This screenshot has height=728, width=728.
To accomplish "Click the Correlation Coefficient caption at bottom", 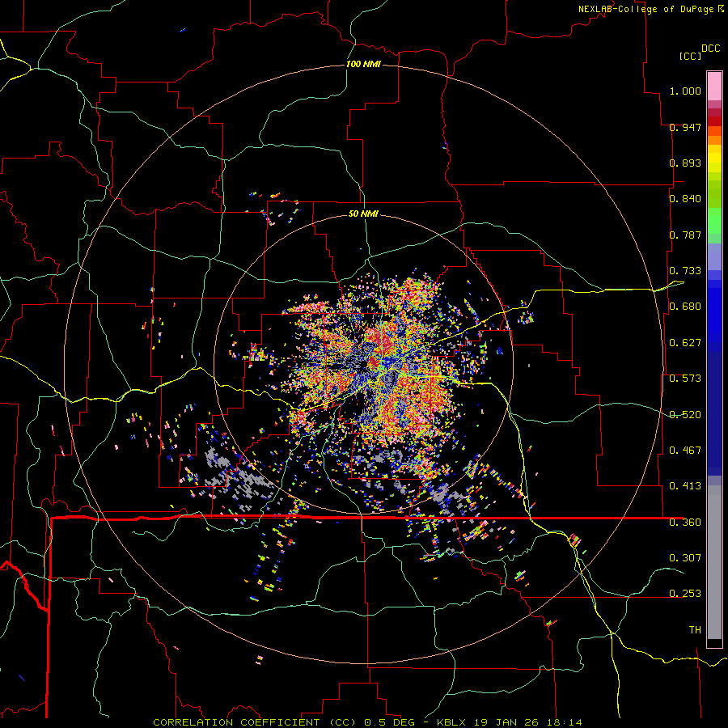I will click(x=367, y=722).
